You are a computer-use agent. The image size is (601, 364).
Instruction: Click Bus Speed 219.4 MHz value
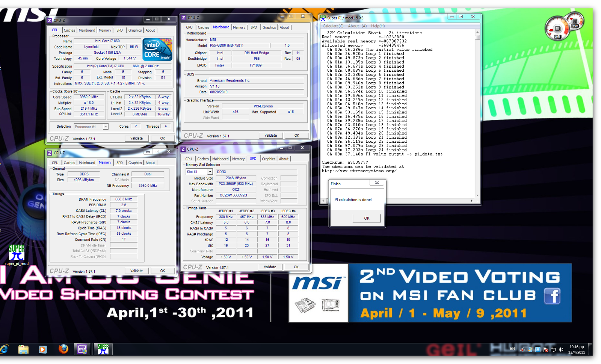(89, 109)
